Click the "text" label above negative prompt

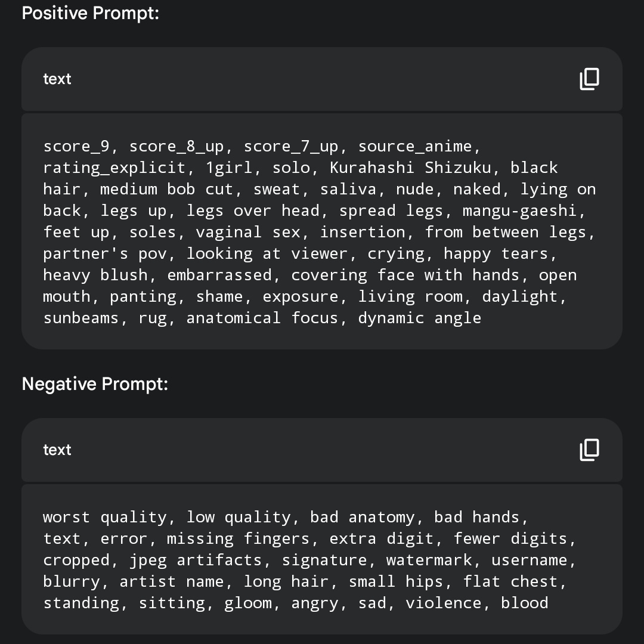57,450
